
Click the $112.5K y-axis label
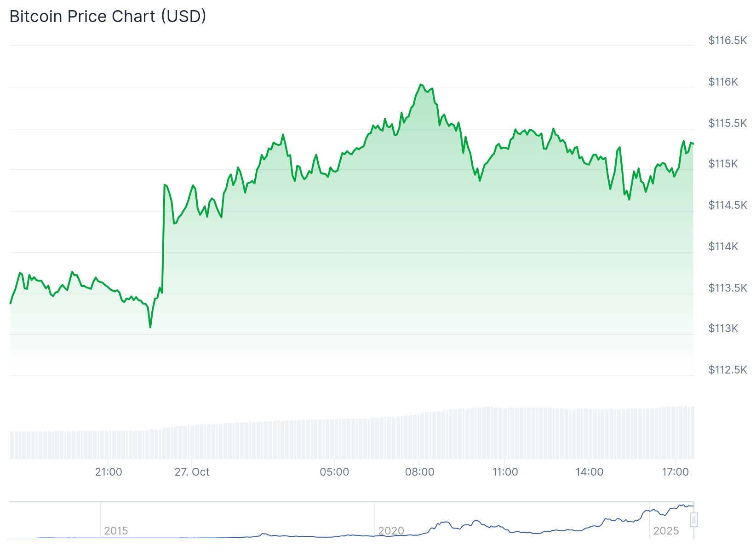pyautogui.click(x=727, y=370)
